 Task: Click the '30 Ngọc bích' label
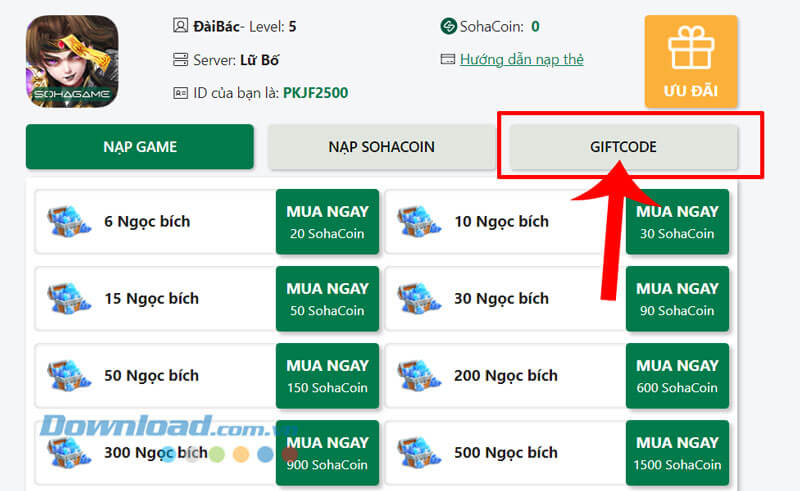point(502,299)
